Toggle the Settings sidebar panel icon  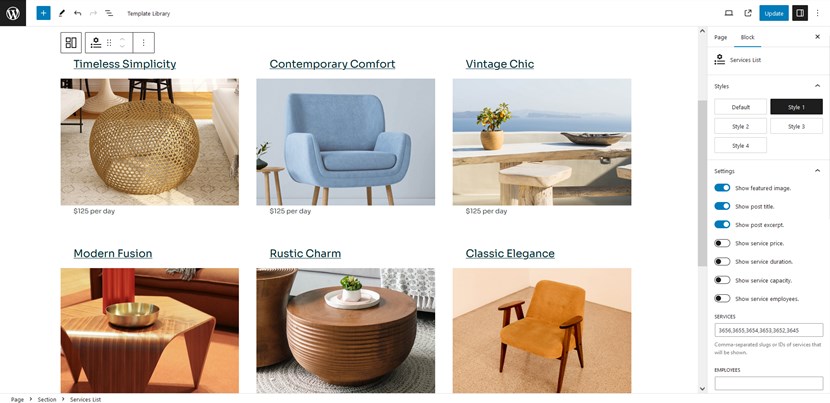[800, 13]
